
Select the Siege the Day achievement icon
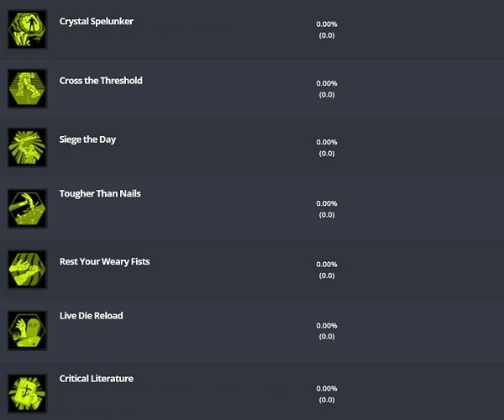[28, 147]
